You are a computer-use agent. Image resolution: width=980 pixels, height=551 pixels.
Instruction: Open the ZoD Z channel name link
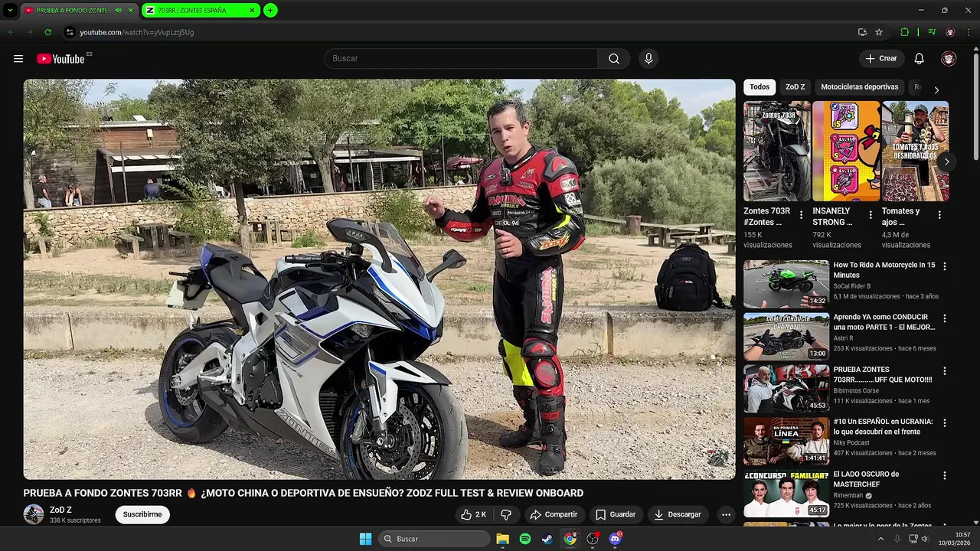point(60,510)
